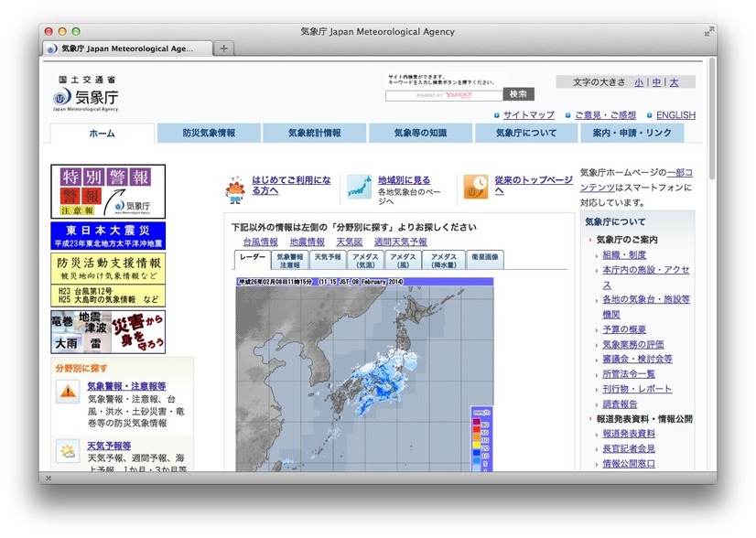The image size is (756, 538).
Task: Open the 情報公開窓口 sidebar link
Action: [x=629, y=464]
